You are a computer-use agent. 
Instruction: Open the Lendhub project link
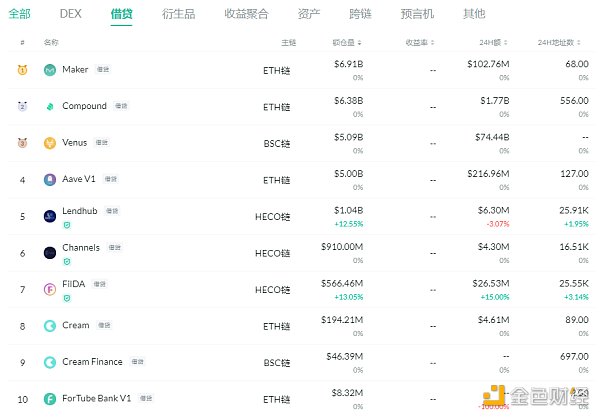pyautogui.click(x=80, y=211)
